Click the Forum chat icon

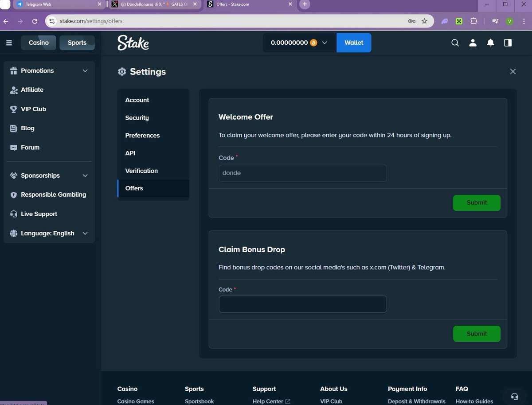click(x=13, y=148)
